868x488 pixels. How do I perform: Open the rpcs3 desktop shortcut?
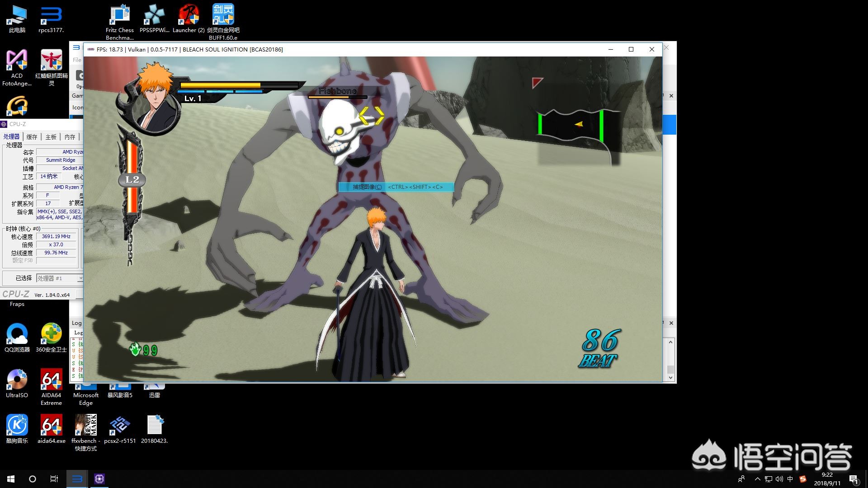(x=51, y=15)
